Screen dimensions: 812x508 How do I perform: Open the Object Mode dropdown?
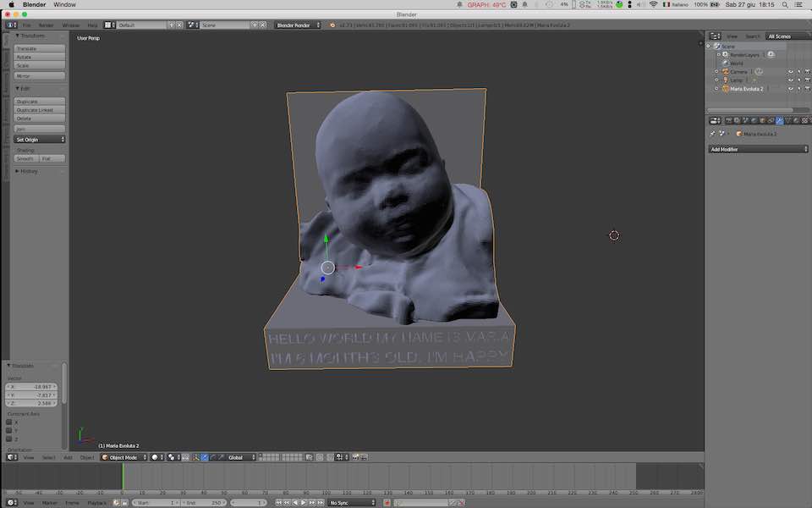(x=123, y=457)
